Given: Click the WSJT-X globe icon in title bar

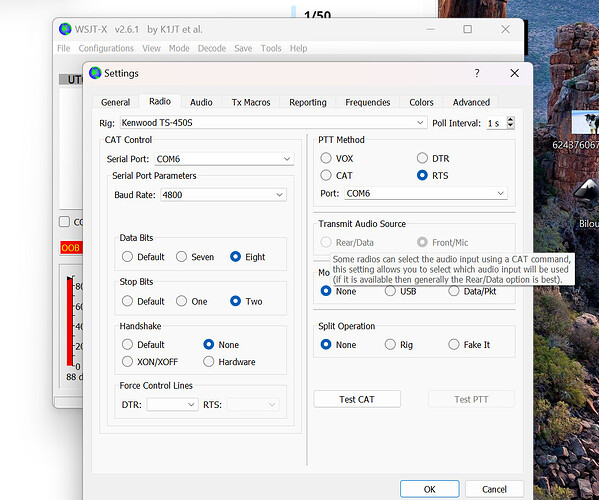Looking at the screenshot, I should [x=65, y=29].
